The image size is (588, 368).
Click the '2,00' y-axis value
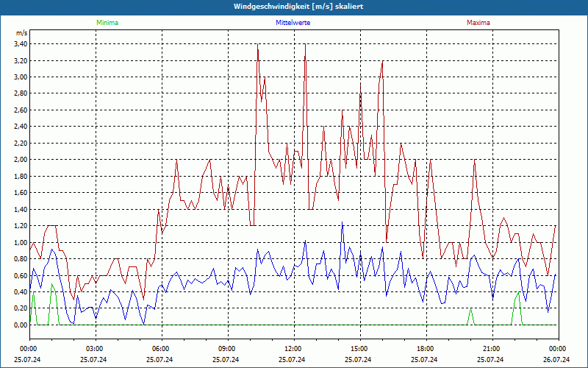[x=21, y=160]
